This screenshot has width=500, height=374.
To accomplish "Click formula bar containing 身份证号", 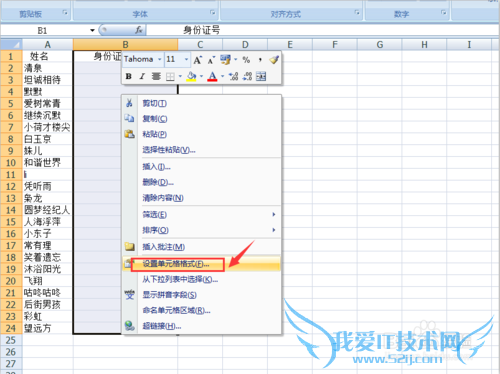I will (323, 30).
